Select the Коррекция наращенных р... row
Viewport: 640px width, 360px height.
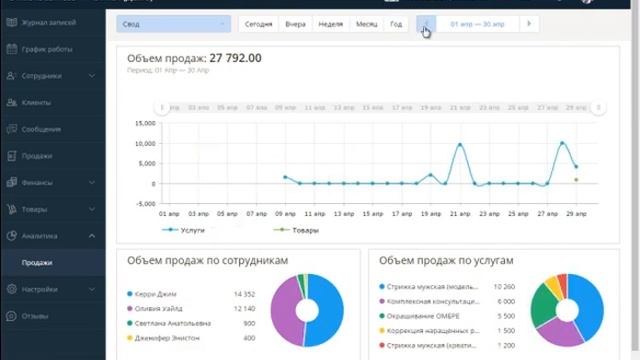point(447,331)
